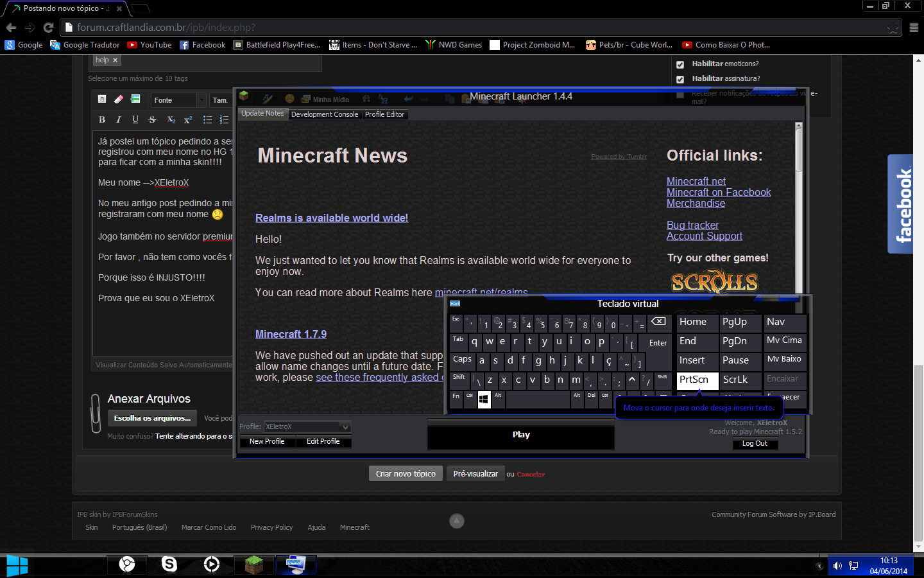Screen dimensions: 924x578
Task: Toggle ScrLk key on virtual keyboard
Action: tap(740, 380)
